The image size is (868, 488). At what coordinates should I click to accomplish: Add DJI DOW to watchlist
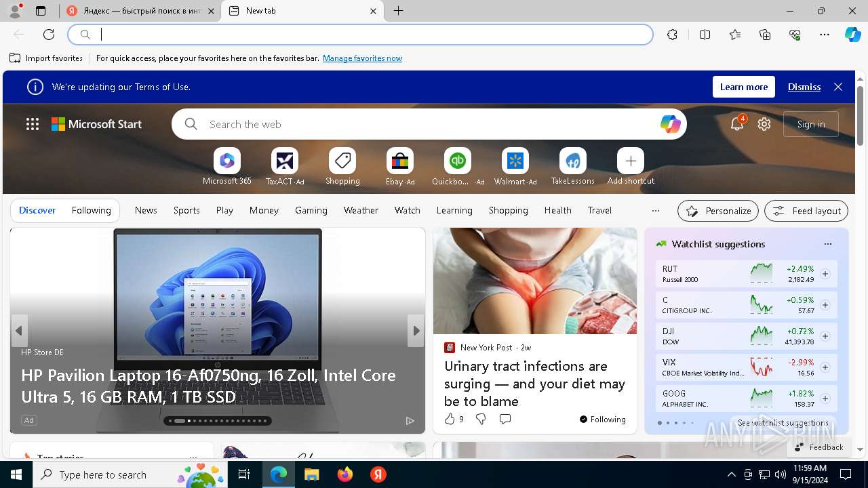[x=825, y=336]
